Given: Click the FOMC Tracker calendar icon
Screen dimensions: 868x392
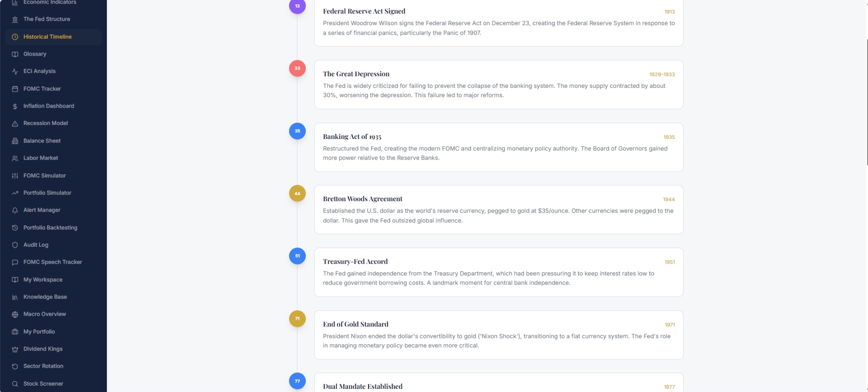Looking at the screenshot, I should 15,89.
